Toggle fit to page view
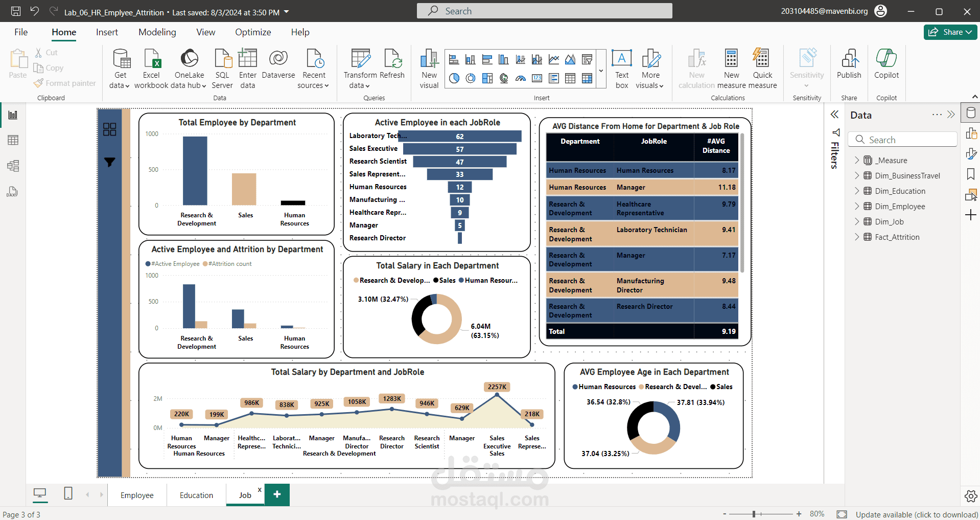The height and width of the screenshot is (520, 980). [x=842, y=514]
